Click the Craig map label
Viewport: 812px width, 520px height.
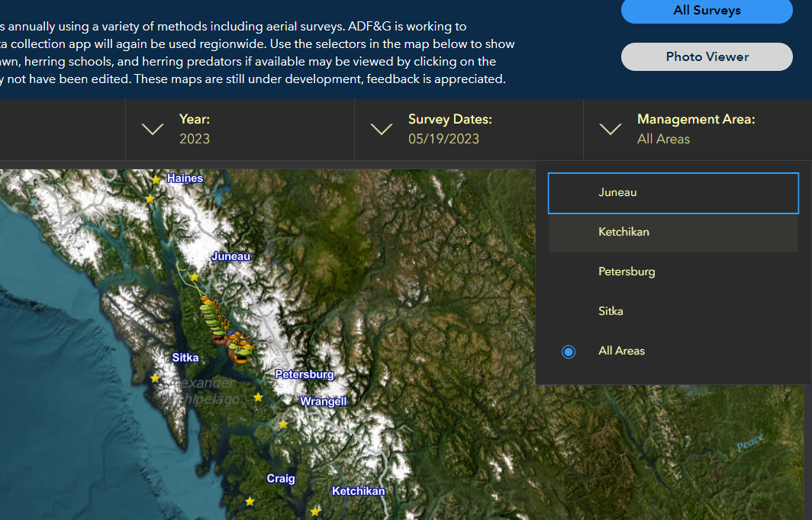(281, 479)
